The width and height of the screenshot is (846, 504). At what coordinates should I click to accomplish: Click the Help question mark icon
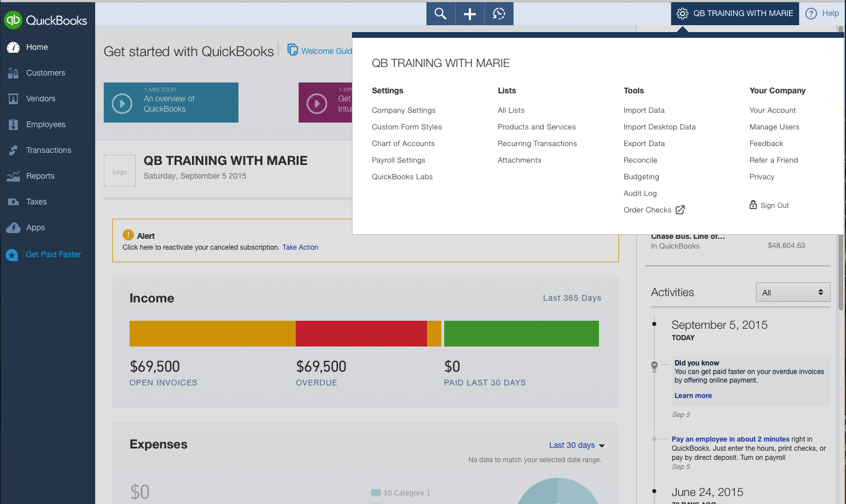point(811,14)
